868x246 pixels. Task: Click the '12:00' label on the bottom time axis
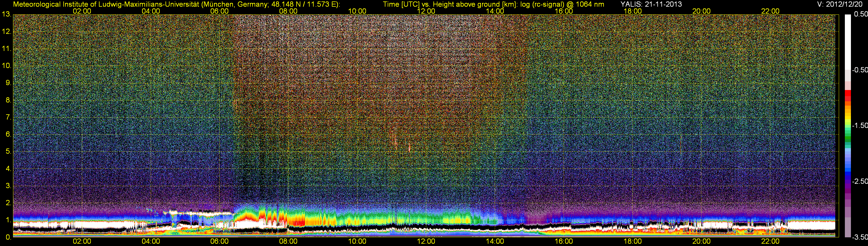point(426,242)
